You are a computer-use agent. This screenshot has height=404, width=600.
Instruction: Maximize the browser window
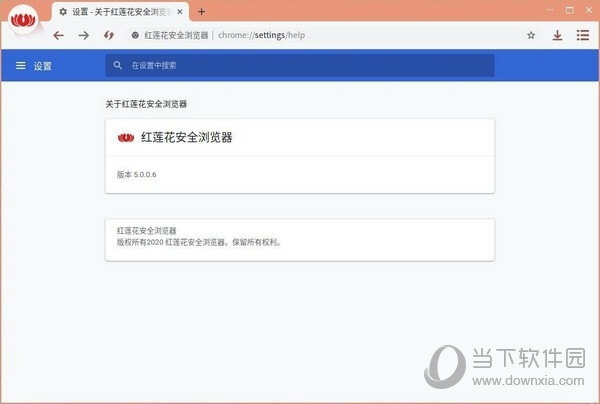569,10
